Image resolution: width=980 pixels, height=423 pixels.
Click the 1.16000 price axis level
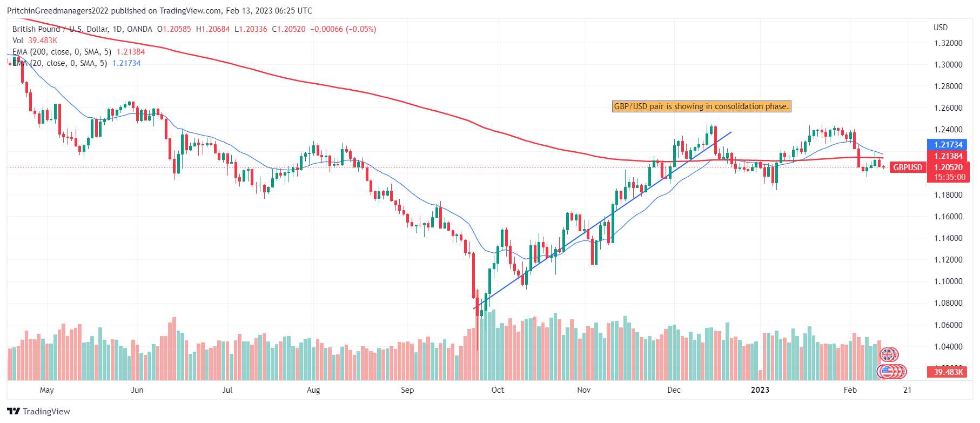pyautogui.click(x=948, y=217)
